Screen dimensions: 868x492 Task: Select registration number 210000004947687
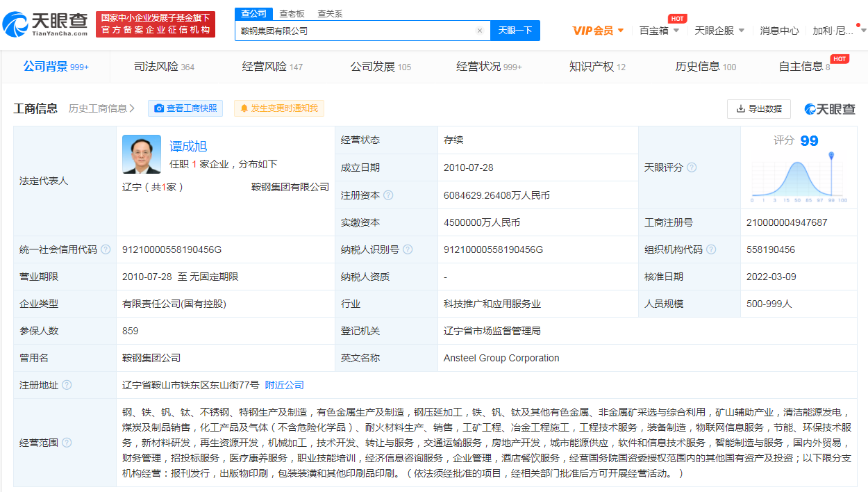(x=787, y=222)
